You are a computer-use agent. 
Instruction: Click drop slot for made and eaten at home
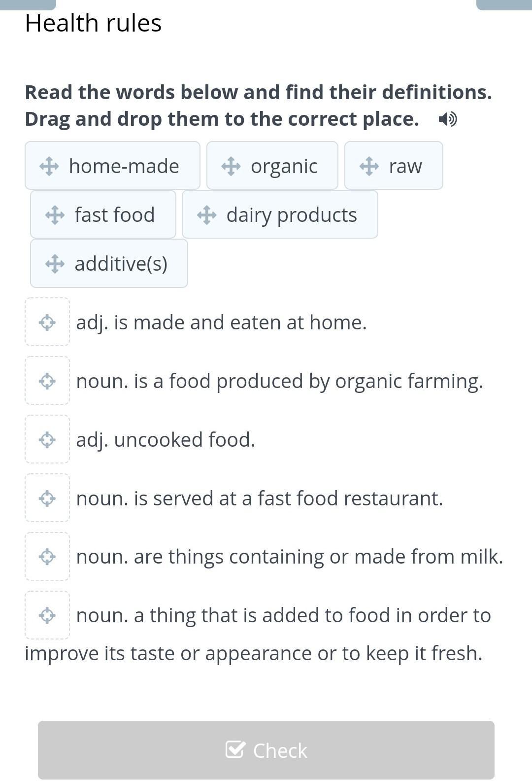[x=47, y=322]
